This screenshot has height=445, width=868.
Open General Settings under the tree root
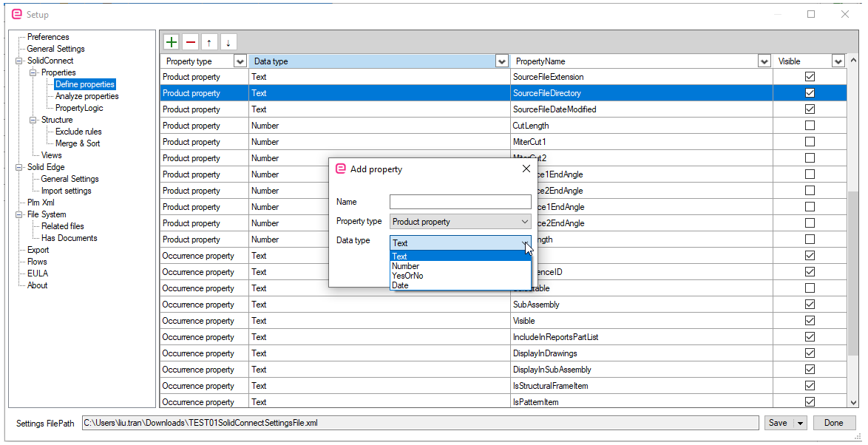55,49
